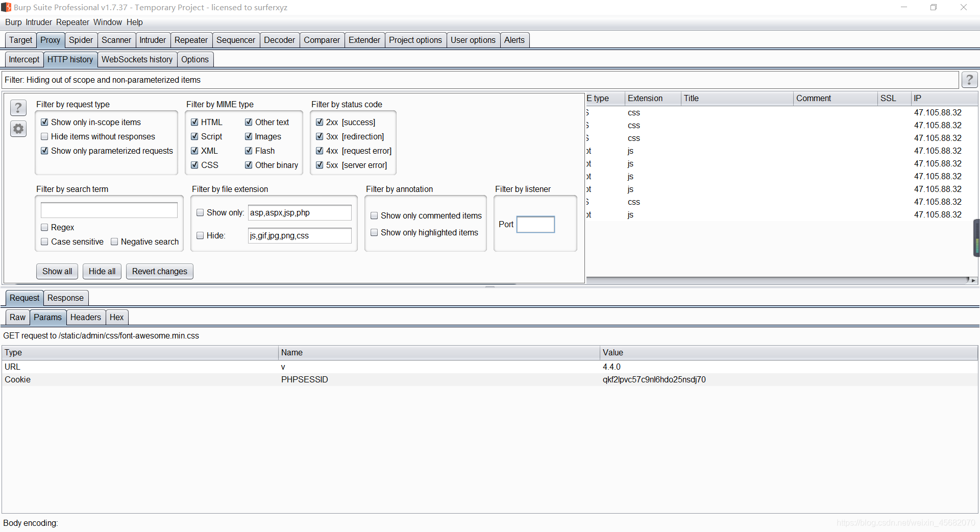This screenshot has height=532, width=980.
Task: Open the Burp menu
Action: (13, 22)
